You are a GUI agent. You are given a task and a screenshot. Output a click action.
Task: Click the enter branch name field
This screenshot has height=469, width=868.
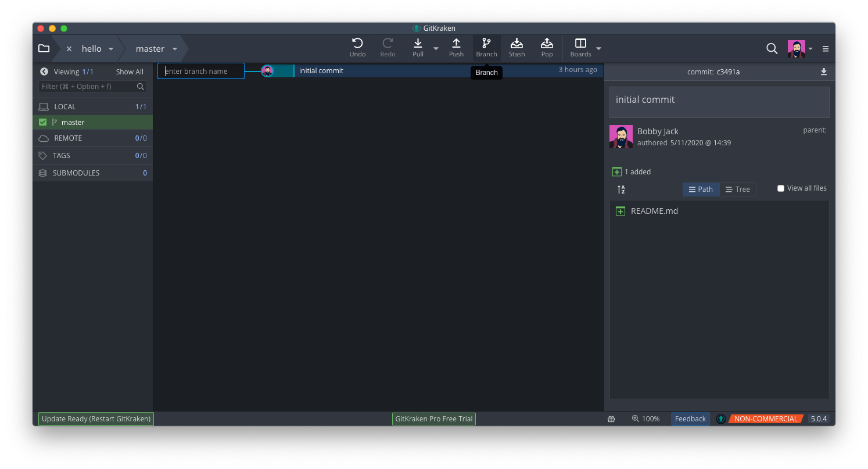click(x=201, y=71)
